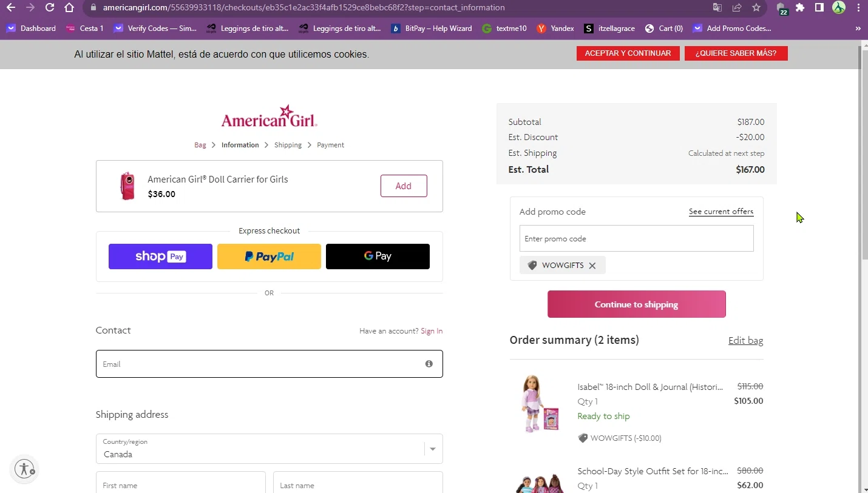The image size is (868, 493).
Task: Open the second Leggings de tiro alt bookmark
Action: (340, 29)
